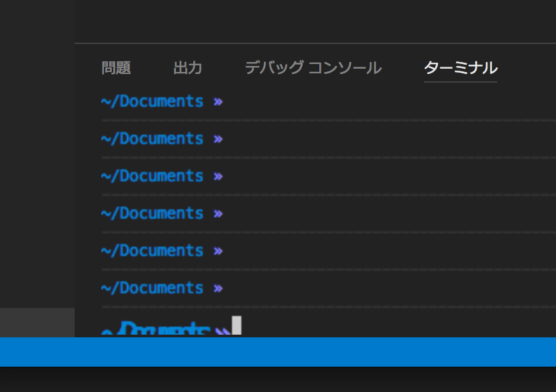
Task: Click the third ~/Documents prompt text
Action: (x=152, y=176)
